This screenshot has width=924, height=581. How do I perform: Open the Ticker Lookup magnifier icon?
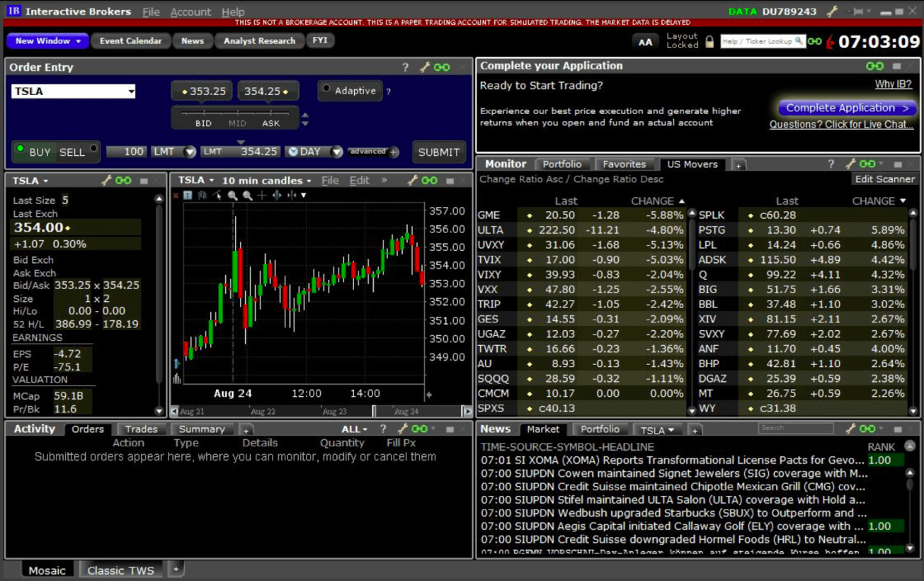click(x=799, y=41)
